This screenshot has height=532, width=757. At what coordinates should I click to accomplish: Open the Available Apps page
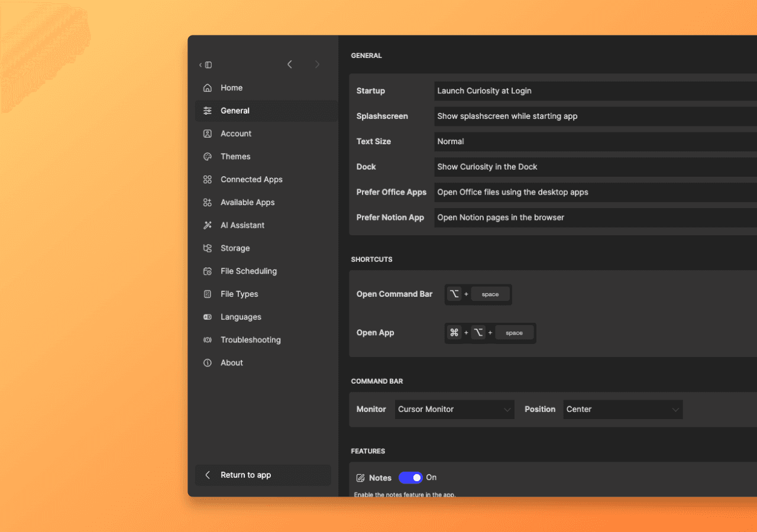point(266,202)
